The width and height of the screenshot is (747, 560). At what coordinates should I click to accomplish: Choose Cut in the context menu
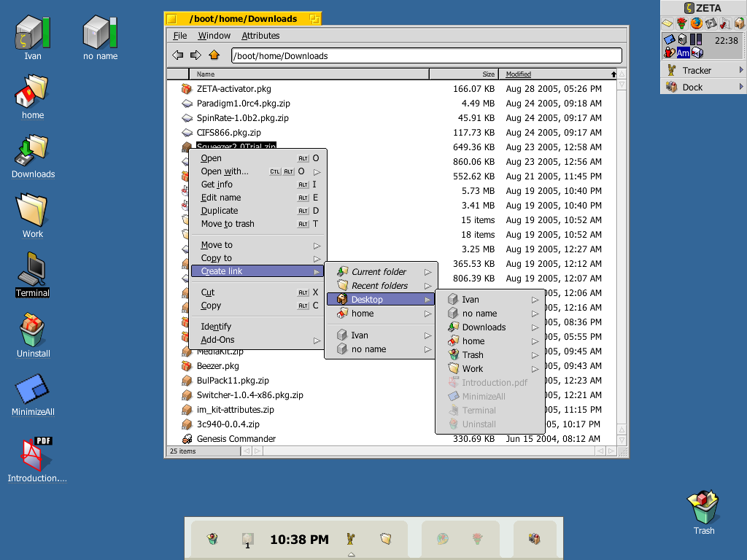[258, 292]
